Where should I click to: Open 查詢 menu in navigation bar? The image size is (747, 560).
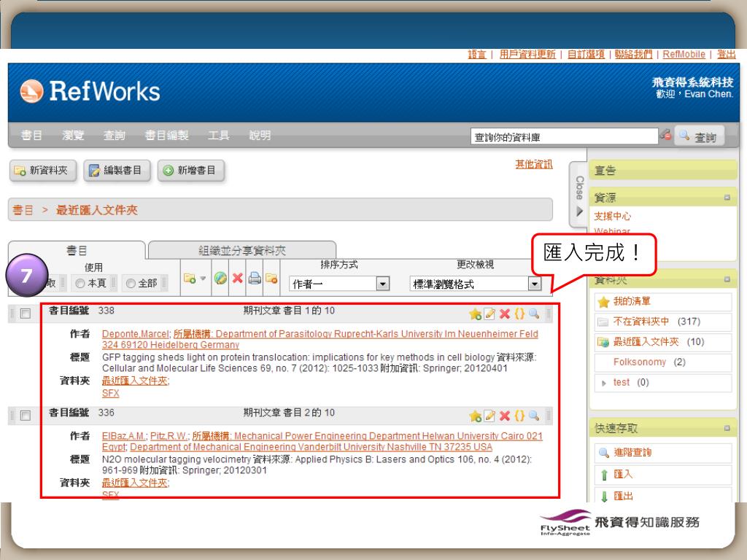(x=115, y=135)
